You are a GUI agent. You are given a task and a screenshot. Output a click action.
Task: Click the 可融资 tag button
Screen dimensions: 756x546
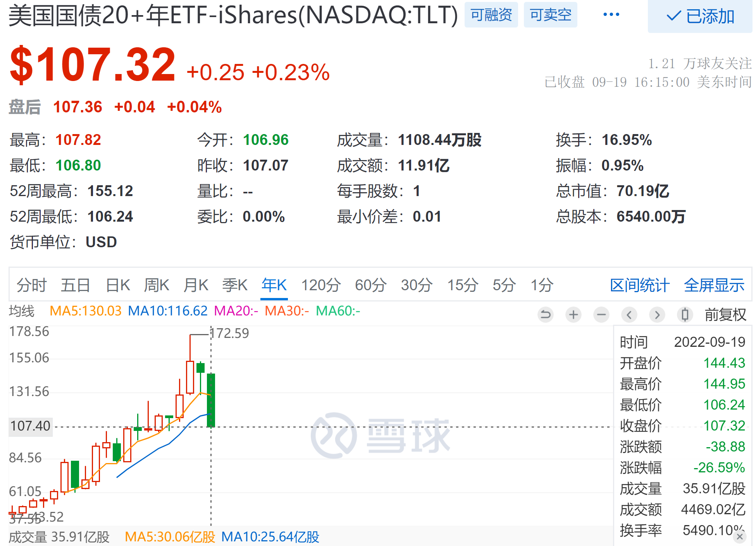point(491,15)
